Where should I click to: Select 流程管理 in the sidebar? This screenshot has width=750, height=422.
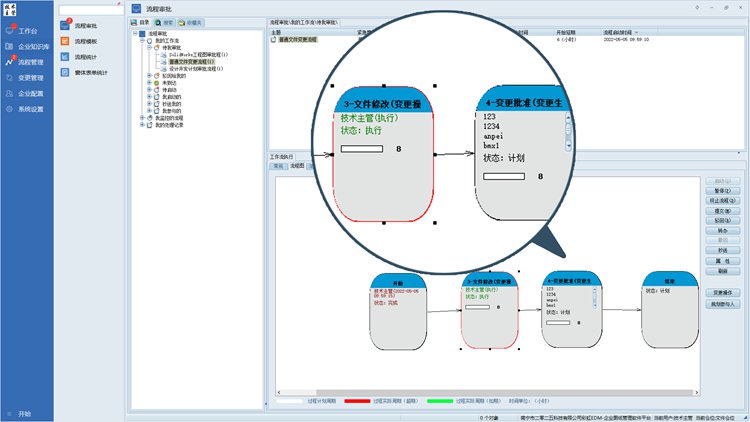click(30, 62)
